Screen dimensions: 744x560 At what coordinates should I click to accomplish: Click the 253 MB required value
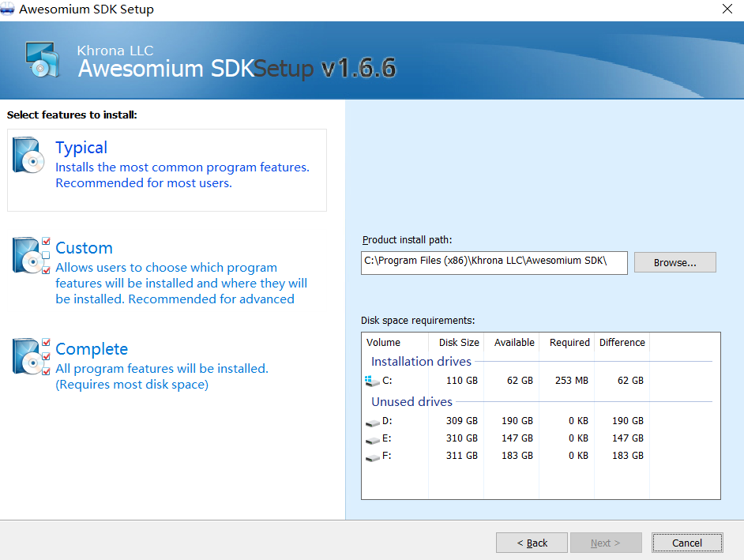[x=571, y=381]
